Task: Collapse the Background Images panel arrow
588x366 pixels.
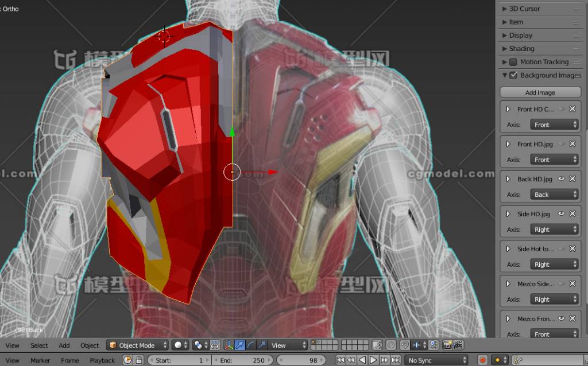Action: 505,75
